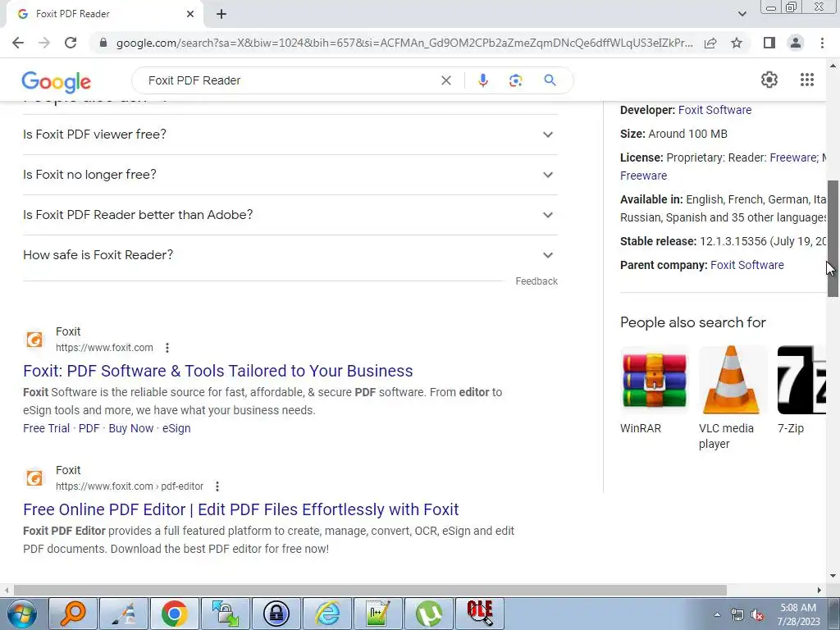The width and height of the screenshot is (840, 630).
Task: Click the Feedback link
Action: tap(536, 281)
